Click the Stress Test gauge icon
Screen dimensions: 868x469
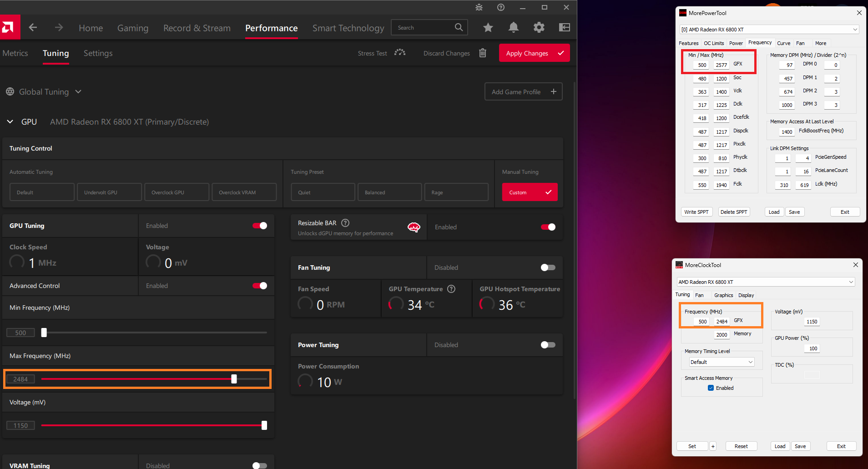(x=400, y=53)
